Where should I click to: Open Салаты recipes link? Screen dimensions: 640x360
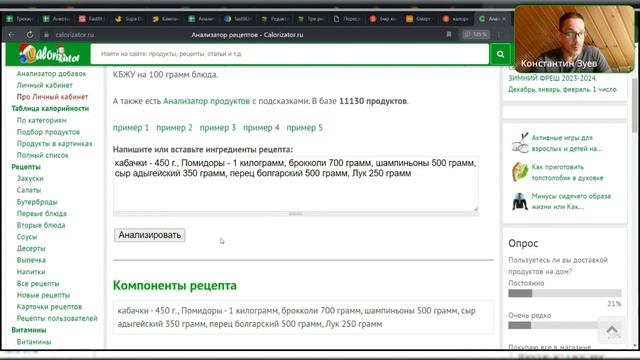29,190
